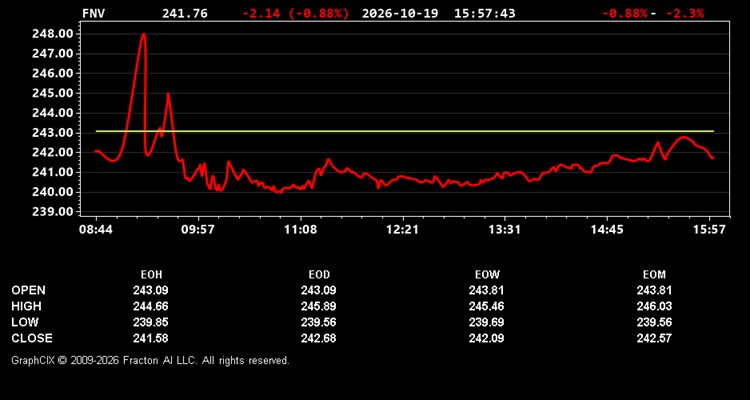Click the EOD HIGH value 245.89
Image resolution: width=750 pixels, height=400 pixels.
tap(319, 306)
